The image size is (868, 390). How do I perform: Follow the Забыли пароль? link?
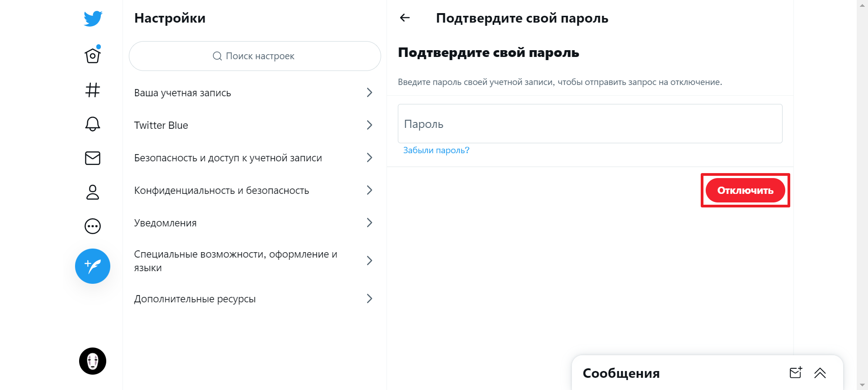(436, 150)
